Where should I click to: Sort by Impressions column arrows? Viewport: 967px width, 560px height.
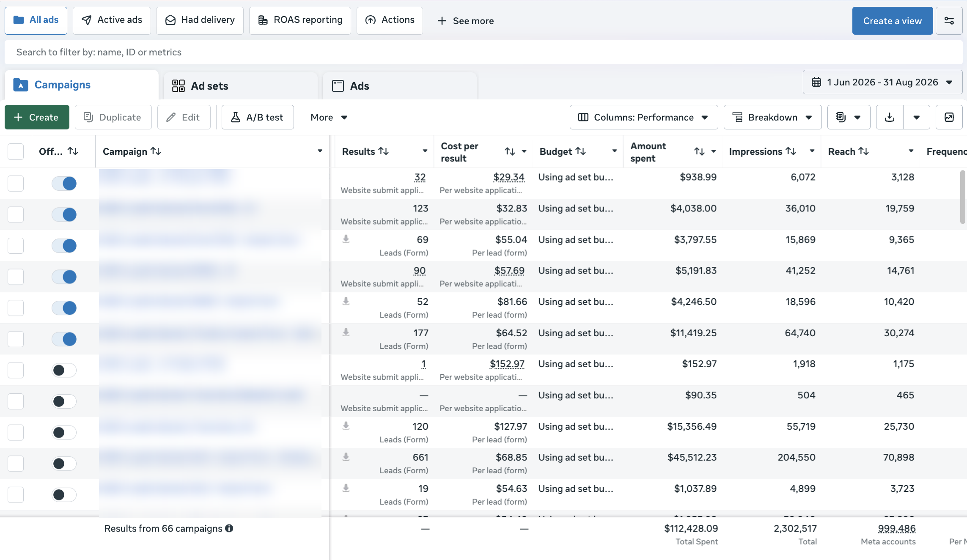[791, 151]
